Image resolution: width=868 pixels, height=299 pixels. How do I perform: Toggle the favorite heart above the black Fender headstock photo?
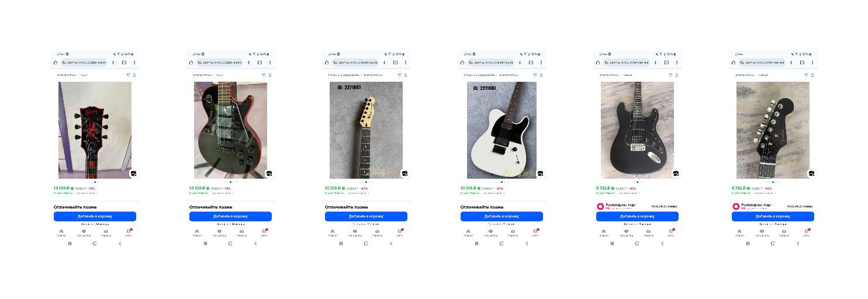[x=806, y=75]
